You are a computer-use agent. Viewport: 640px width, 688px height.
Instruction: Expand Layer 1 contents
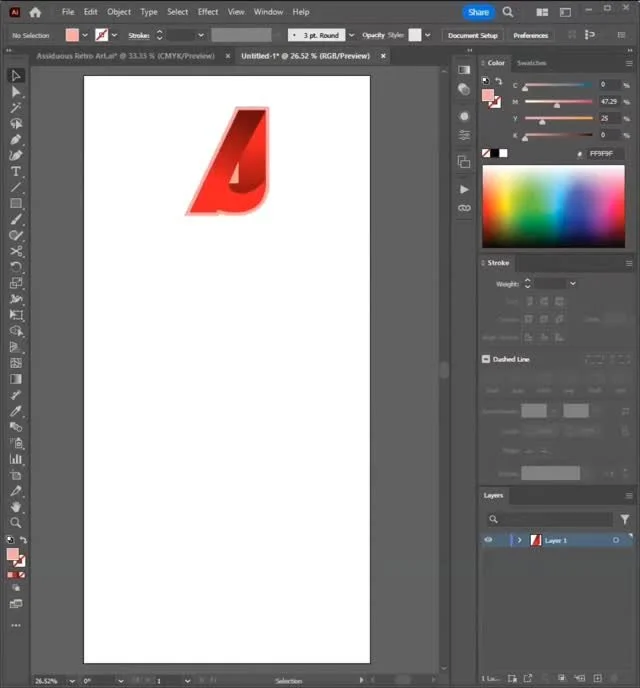click(519, 540)
